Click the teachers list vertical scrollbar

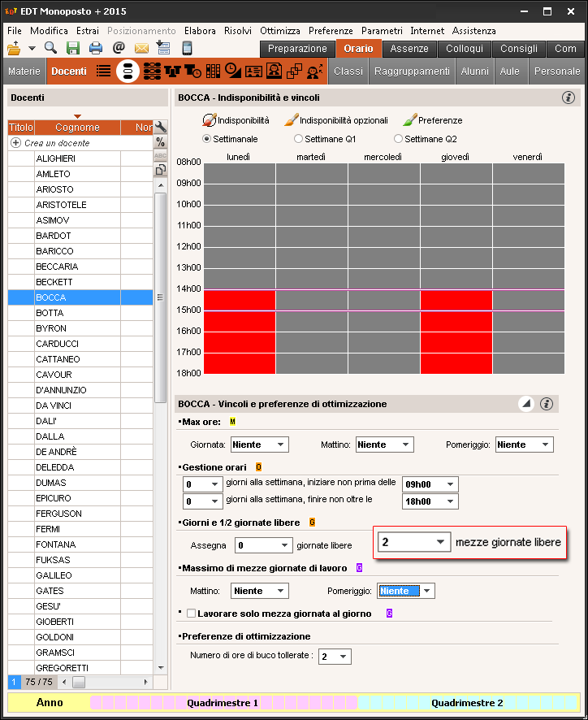(161, 297)
